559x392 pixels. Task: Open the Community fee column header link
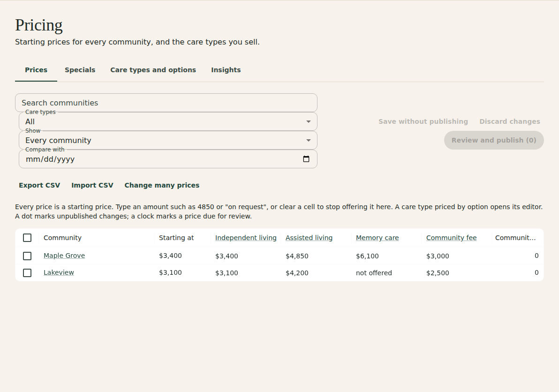(451, 238)
